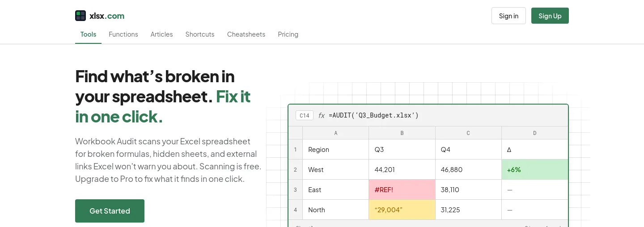Click the West cell
644x227 pixels.
336,169
